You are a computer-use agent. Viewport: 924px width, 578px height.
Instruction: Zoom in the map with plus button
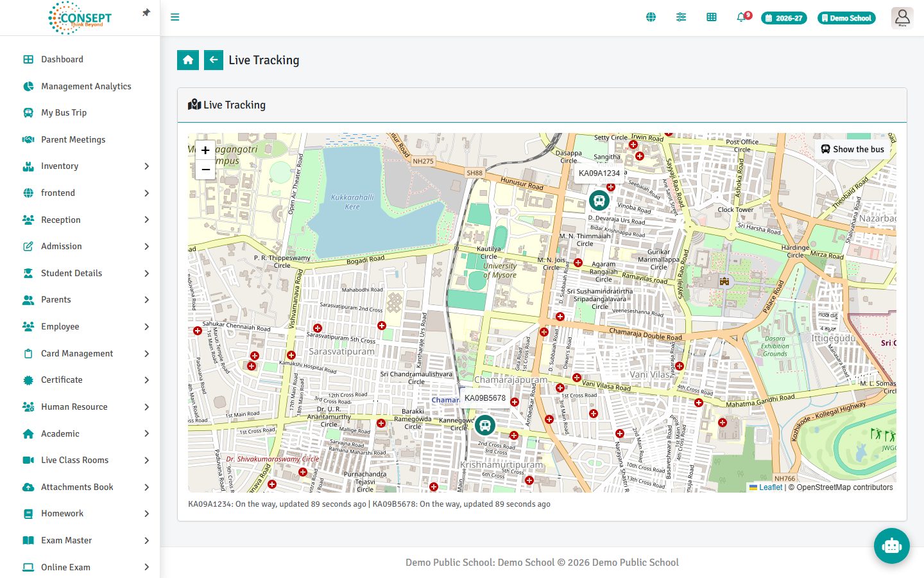pos(205,150)
